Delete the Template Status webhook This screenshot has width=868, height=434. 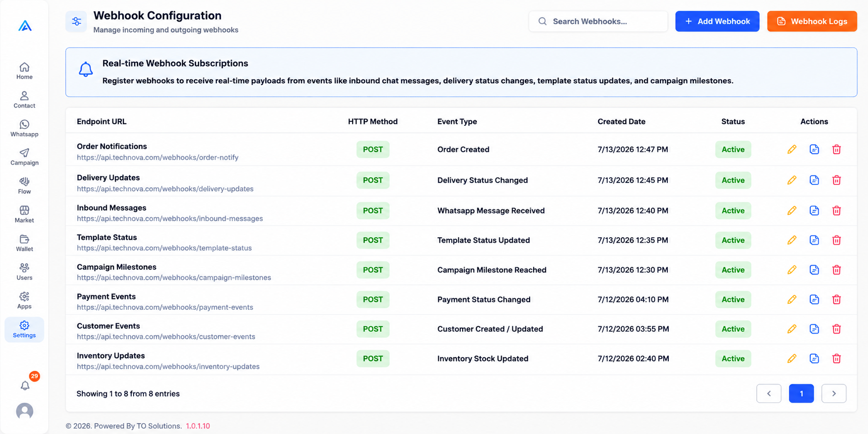click(837, 240)
